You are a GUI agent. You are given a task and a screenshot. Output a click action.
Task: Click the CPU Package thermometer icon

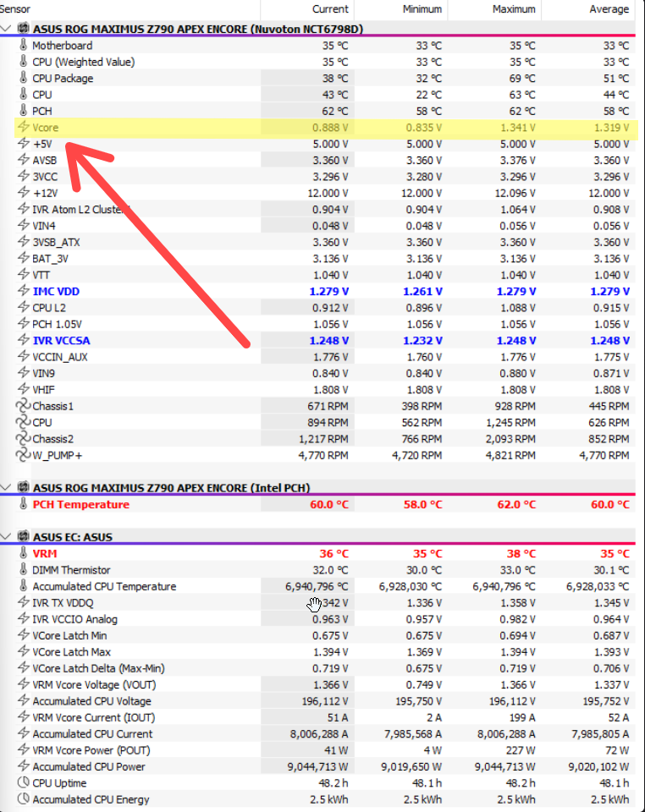[x=24, y=78]
